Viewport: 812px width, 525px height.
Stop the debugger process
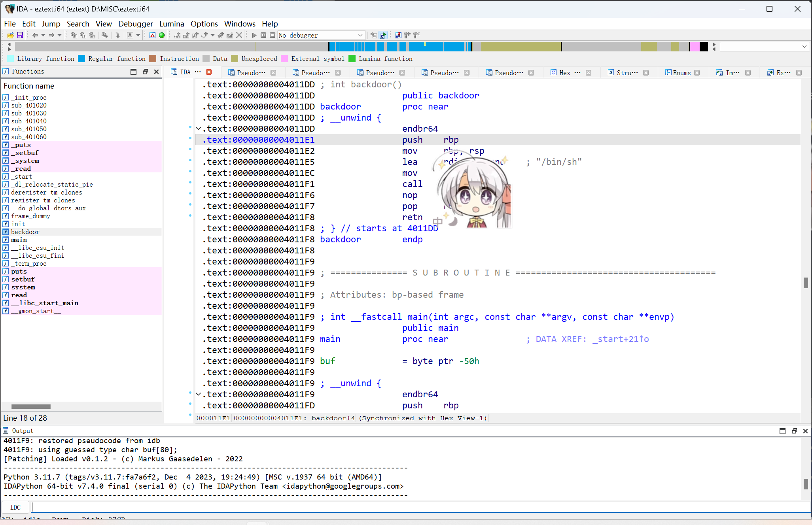pyautogui.click(x=273, y=35)
